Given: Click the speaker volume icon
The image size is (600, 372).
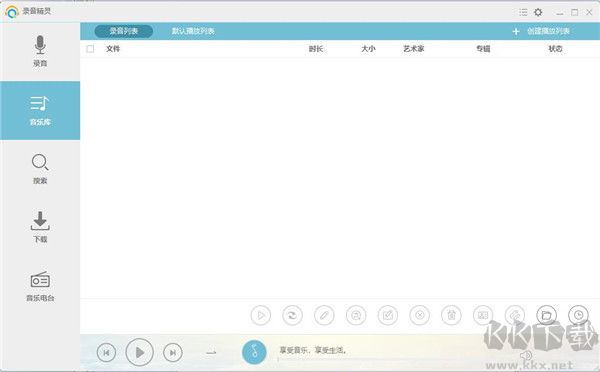Looking at the screenshot, I should pyautogui.click(x=526, y=356).
